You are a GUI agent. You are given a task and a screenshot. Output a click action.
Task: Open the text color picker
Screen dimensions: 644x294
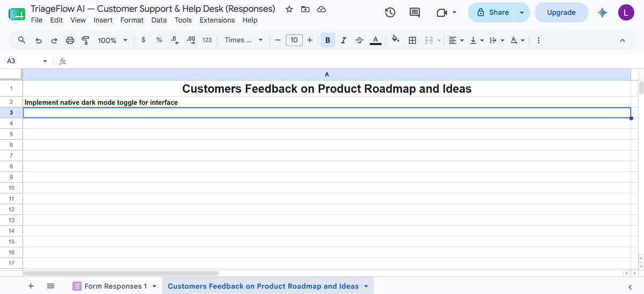[376, 40]
